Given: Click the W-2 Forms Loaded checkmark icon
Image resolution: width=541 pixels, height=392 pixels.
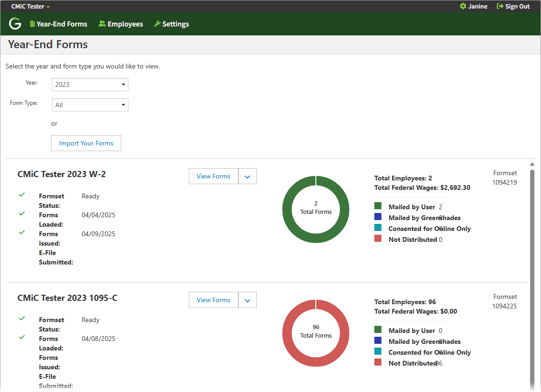Looking at the screenshot, I should [x=22, y=213].
